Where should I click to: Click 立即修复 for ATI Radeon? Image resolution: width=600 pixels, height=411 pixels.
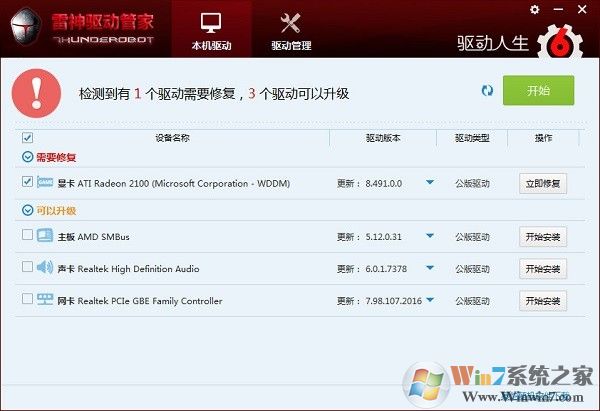543,184
